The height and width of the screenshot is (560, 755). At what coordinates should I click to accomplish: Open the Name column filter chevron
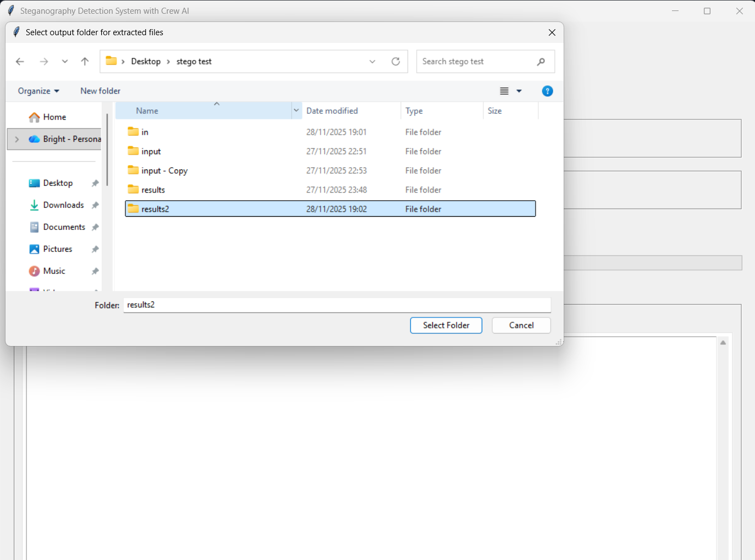click(x=296, y=110)
